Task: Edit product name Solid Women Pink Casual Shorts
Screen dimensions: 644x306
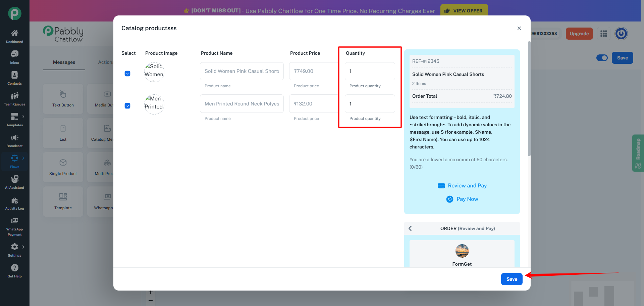Action: pyautogui.click(x=242, y=71)
